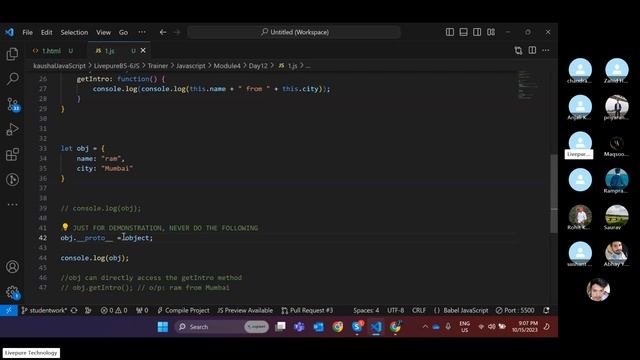Open the Search view in activity bar
Image resolution: width=640 pixels, height=360 pixels.
(12, 78)
